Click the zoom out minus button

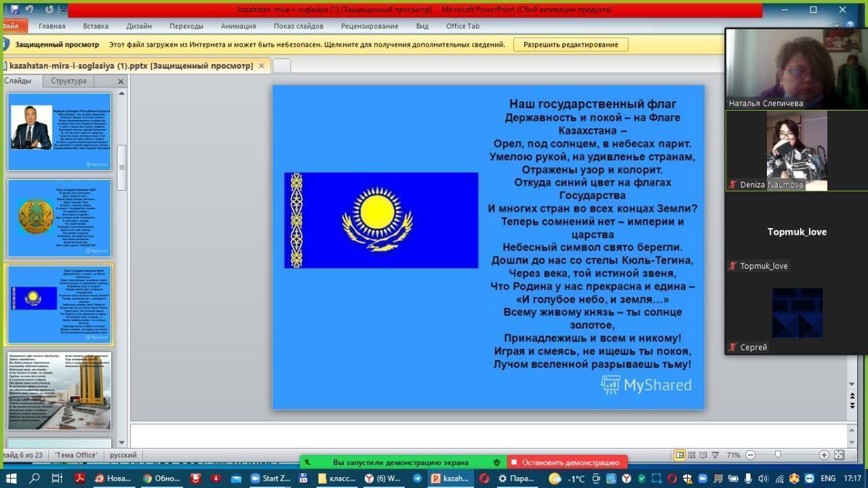coord(750,455)
